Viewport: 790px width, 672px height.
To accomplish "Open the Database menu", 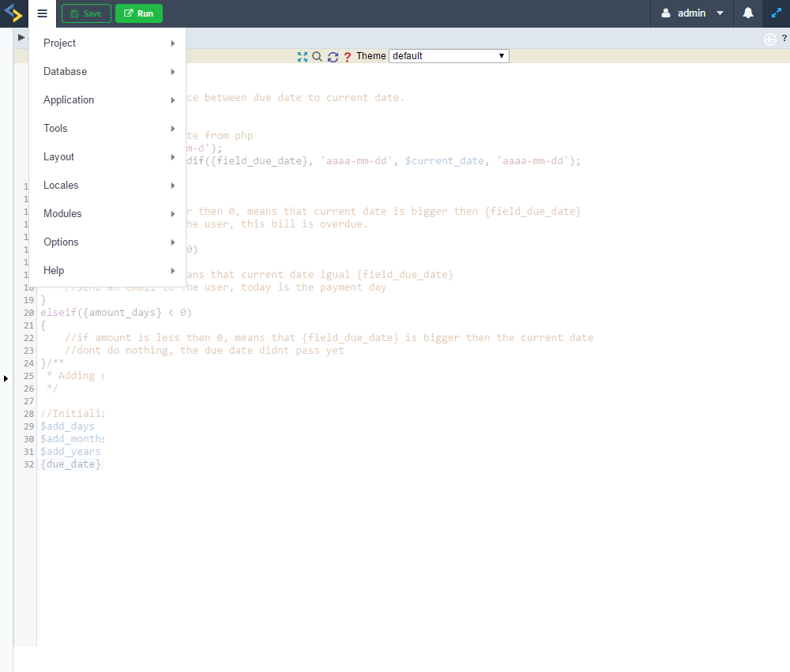I will [x=107, y=72].
